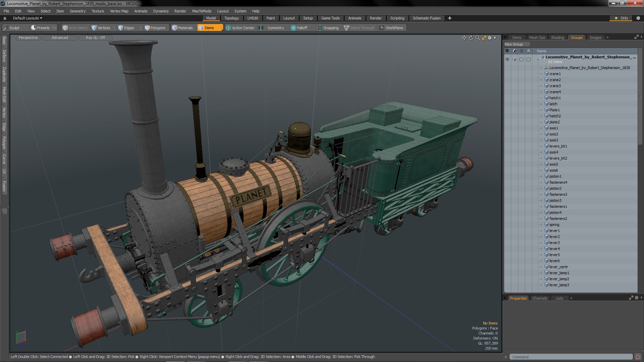Viewport: 644px width, 362px height.
Task: Click the wireframe cube column header icon
Action: tap(521, 51)
